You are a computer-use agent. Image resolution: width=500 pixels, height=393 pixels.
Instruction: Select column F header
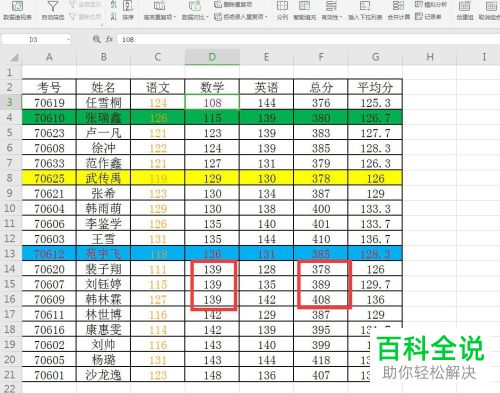pos(321,57)
